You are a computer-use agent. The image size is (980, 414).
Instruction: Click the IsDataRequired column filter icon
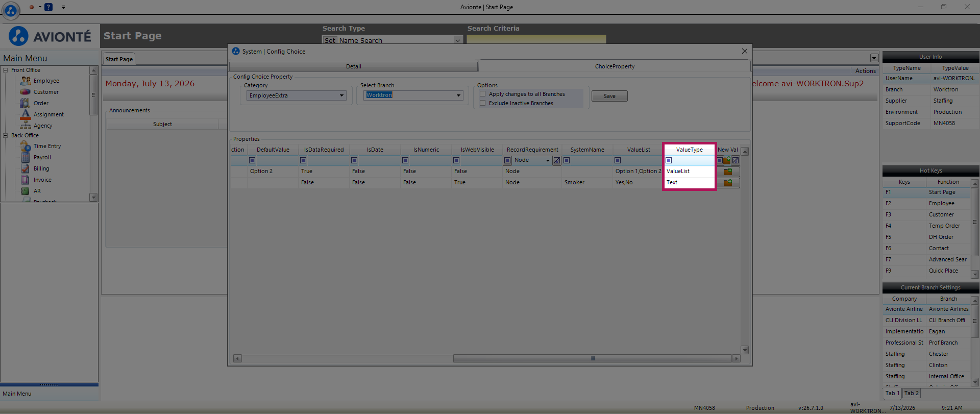click(303, 160)
